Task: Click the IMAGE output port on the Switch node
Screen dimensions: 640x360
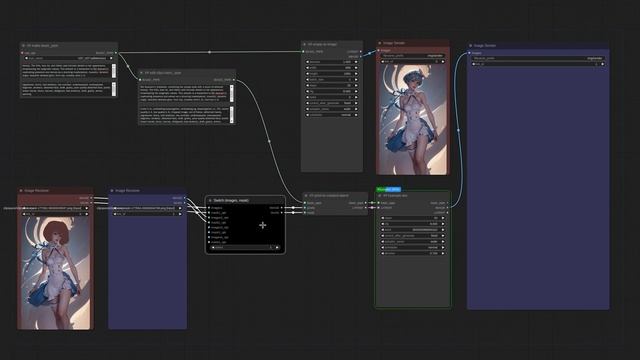Action: point(282,208)
